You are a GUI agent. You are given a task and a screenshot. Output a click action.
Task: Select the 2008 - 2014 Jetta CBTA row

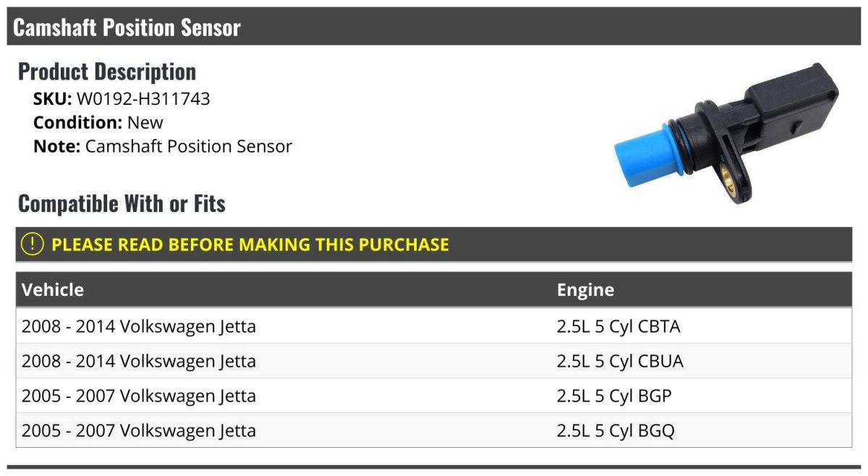click(x=433, y=326)
